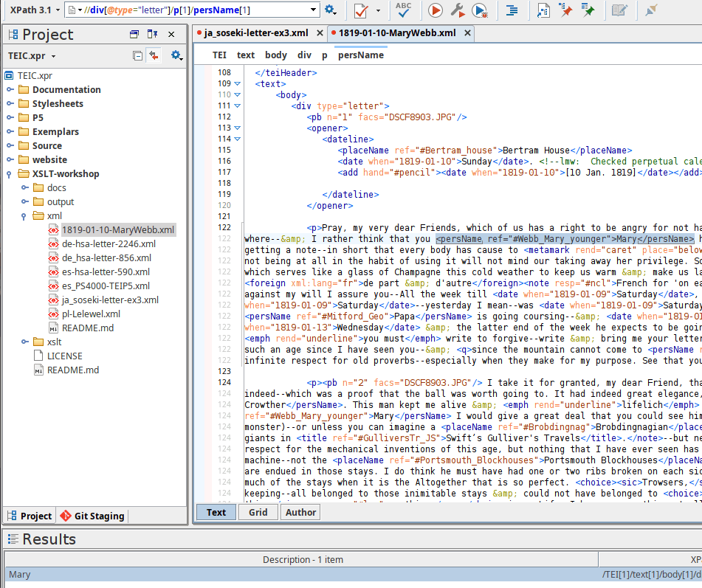This screenshot has height=588, width=702.
Task: Click the document structure arrow toolbar icon
Action: [x=543, y=10]
